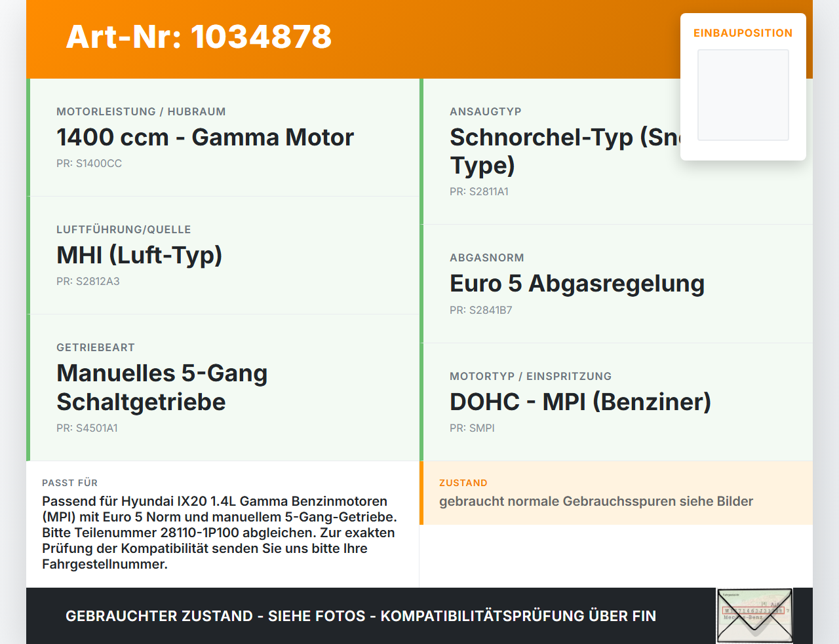Click the EINBAUPOSITION label
The height and width of the screenshot is (644, 839).
(743, 33)
